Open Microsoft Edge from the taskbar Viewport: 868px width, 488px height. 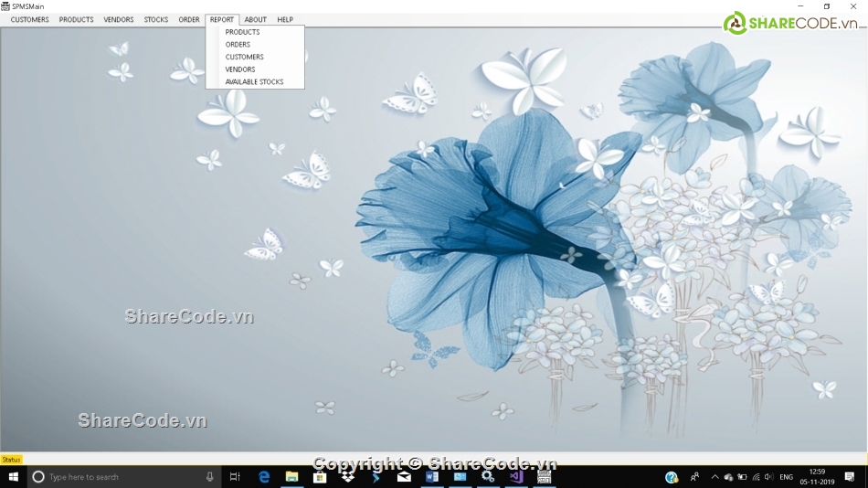pyautogui.click(x=264, y=477)
